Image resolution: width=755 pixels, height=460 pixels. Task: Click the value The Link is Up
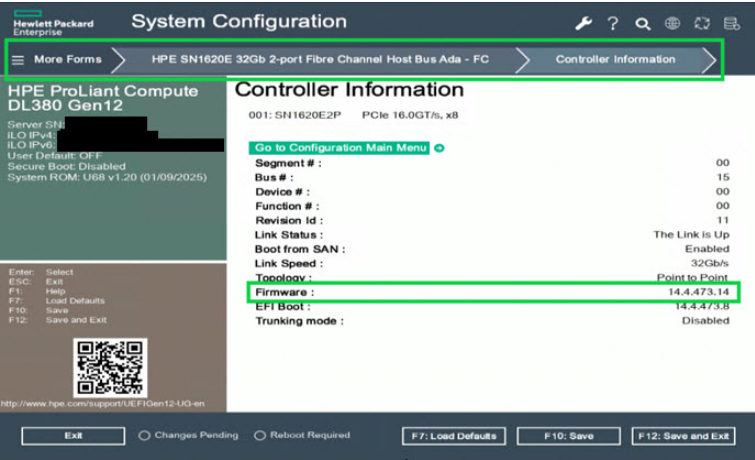click(691, 235)
